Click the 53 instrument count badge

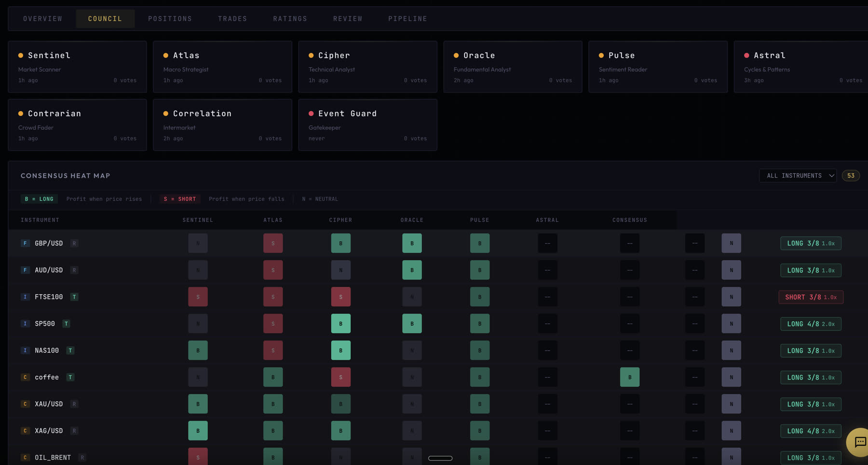pyautogui.click(x=851, y=176)
